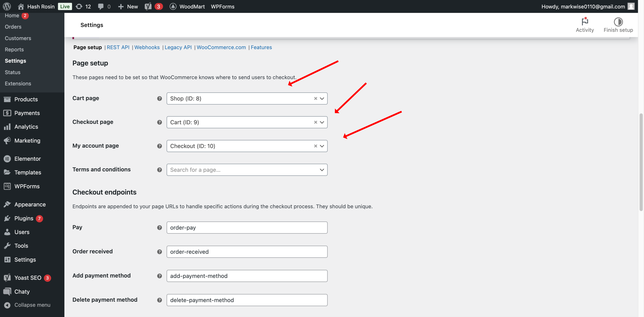
Task: Expand the My account page dropdown arrow
Action: click(322, 146)
